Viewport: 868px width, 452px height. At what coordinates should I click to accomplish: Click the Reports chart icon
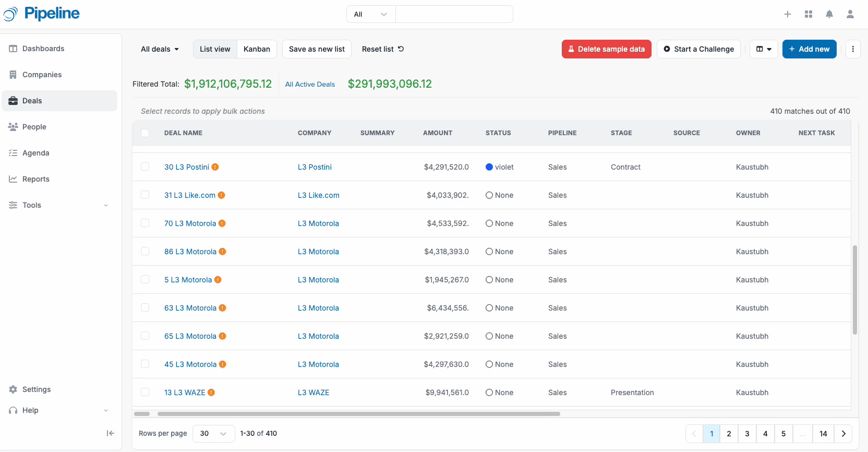[x=13, y=179]
